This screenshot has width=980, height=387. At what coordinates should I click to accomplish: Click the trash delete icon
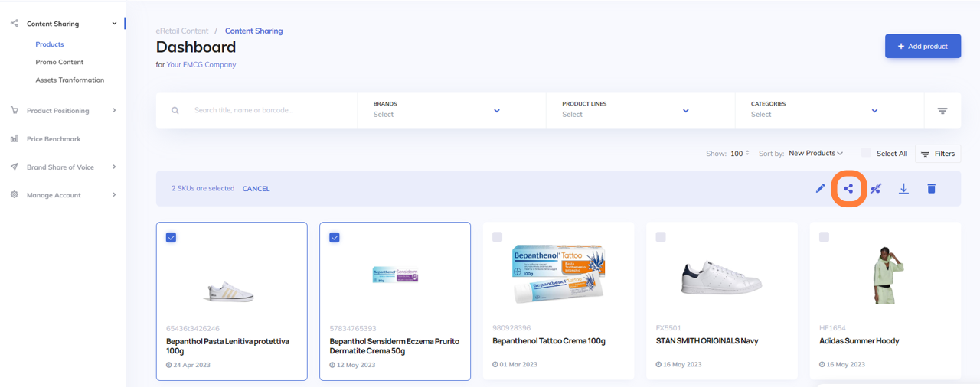pos(931,188)
